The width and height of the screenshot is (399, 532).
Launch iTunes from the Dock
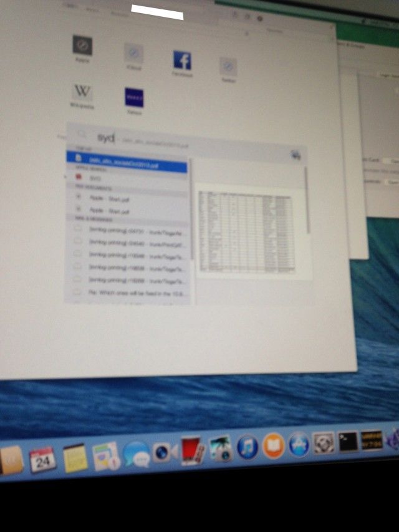248,447
